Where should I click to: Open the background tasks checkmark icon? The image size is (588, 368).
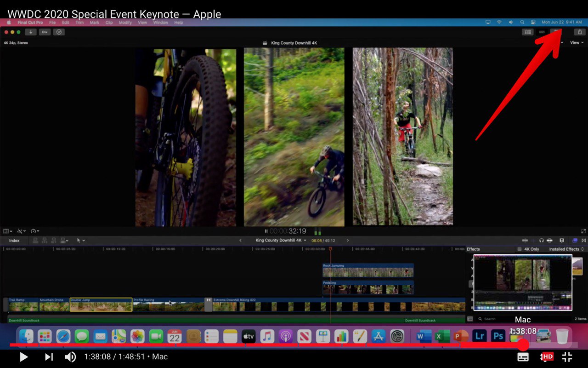(x=58, y=32)
